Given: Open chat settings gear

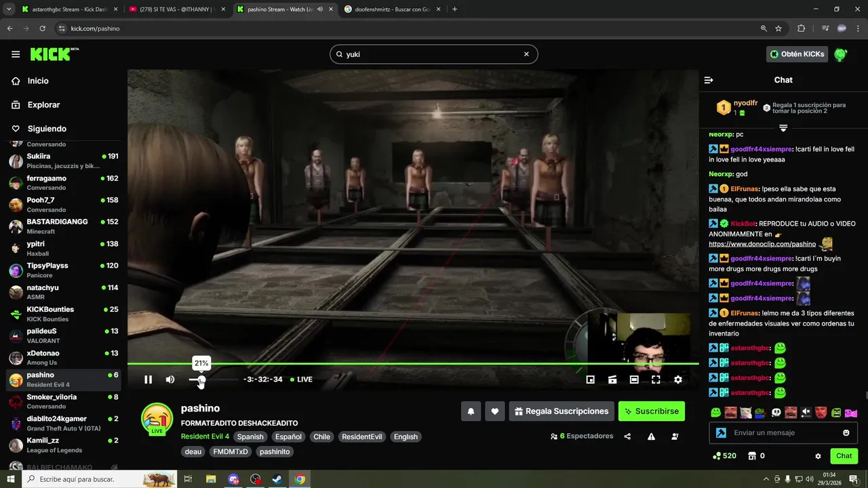Looking at the screenshot, I should click(x=818, y=456).
